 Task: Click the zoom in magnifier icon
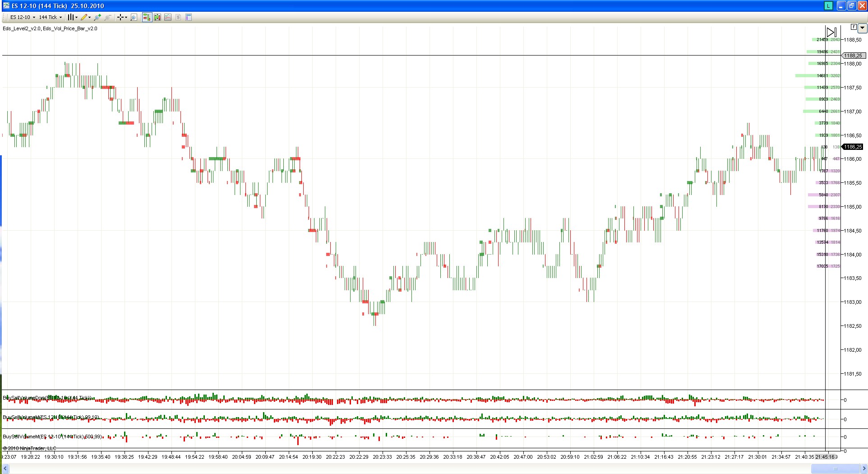[x=97, y=17]
